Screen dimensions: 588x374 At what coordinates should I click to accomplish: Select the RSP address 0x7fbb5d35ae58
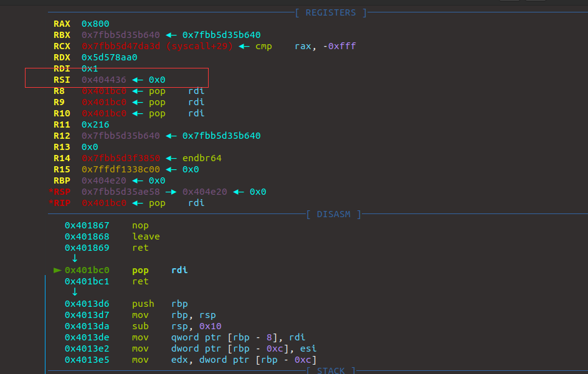click(120, 192)
